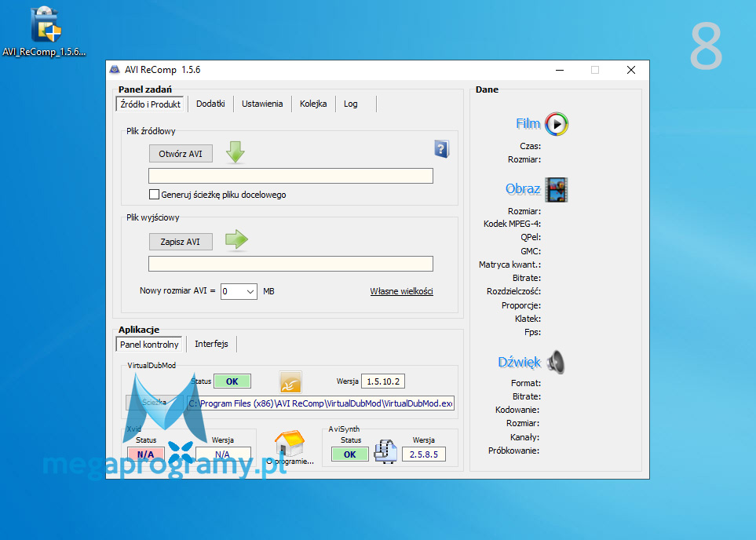Click the Obraz heading text

click(523, 189)
